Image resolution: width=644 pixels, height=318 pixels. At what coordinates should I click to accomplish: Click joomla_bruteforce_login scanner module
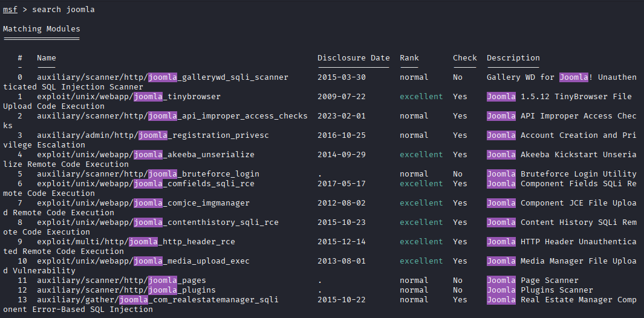148,174
